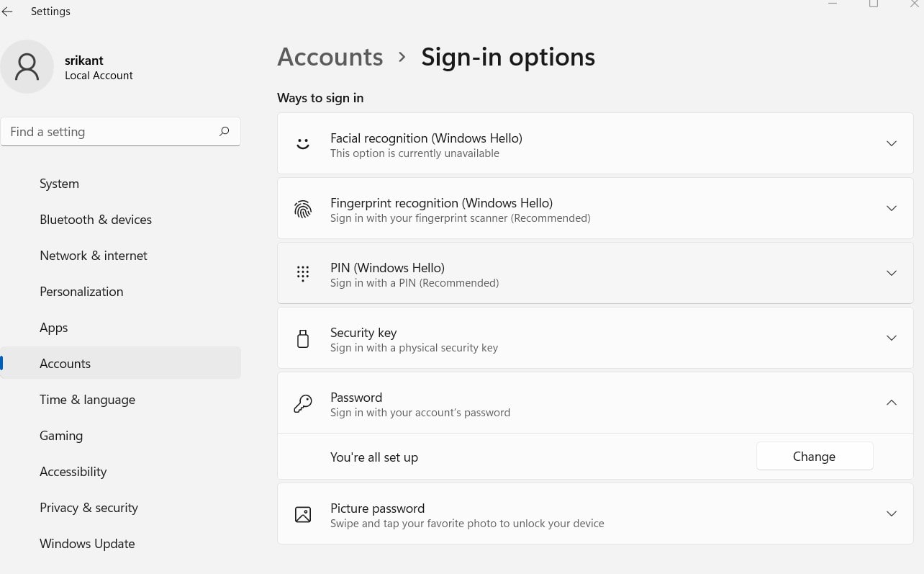Open Personalization settings
This screenshot has width=924, height=574.
pyautogui.click(x=121, y=292)
